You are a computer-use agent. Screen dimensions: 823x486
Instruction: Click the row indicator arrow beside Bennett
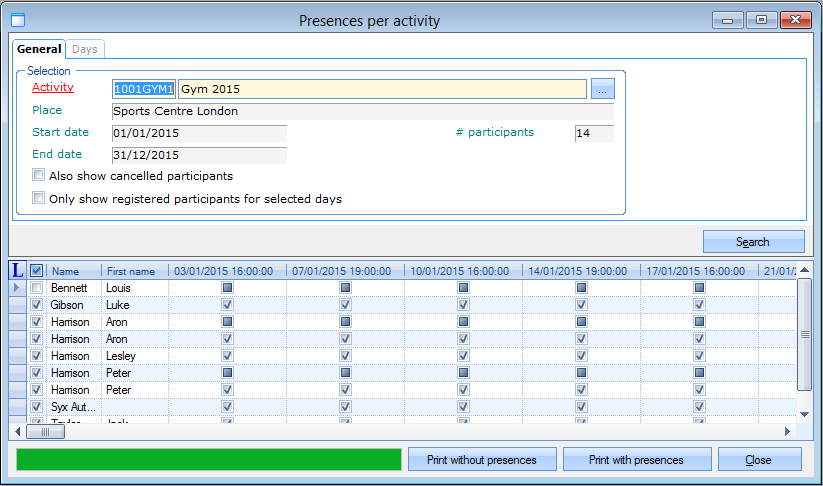(16, 288)
